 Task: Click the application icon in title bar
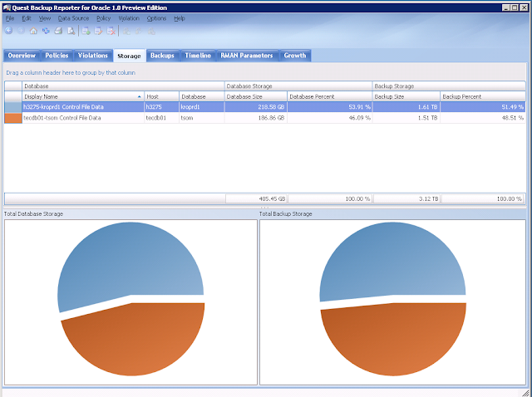pos(7,7)
